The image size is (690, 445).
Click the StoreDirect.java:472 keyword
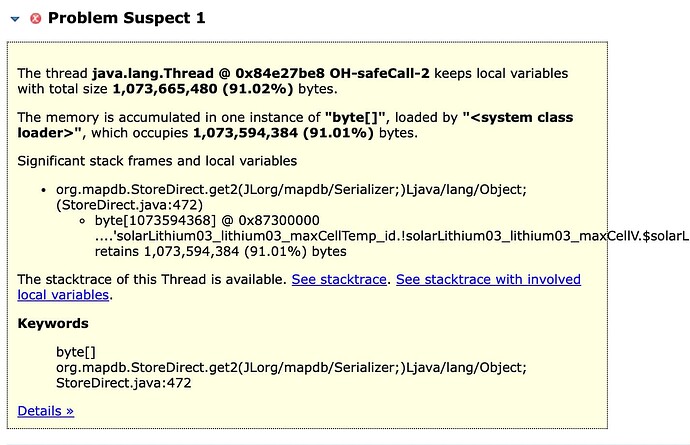(124, 383)
